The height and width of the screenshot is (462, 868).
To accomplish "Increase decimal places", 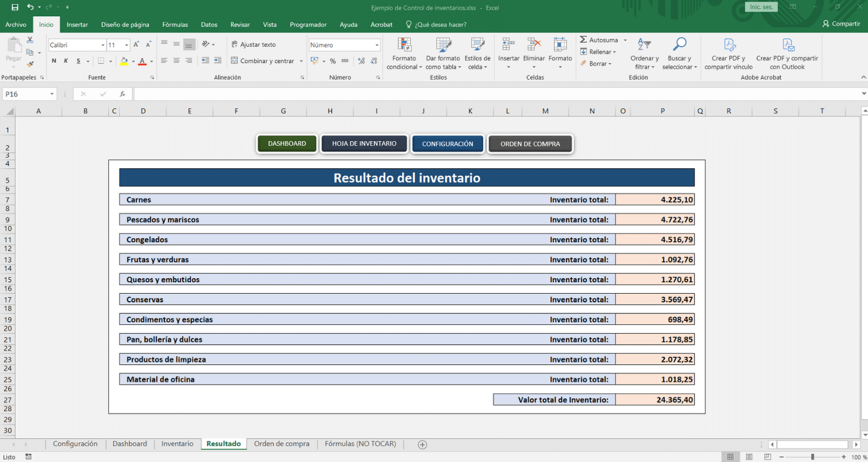I will (361, 61).
